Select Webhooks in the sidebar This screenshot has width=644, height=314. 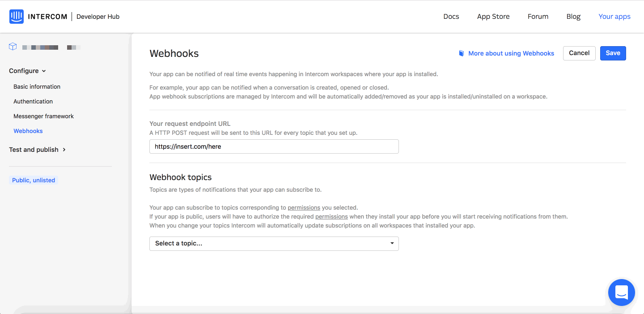point(28,131)
